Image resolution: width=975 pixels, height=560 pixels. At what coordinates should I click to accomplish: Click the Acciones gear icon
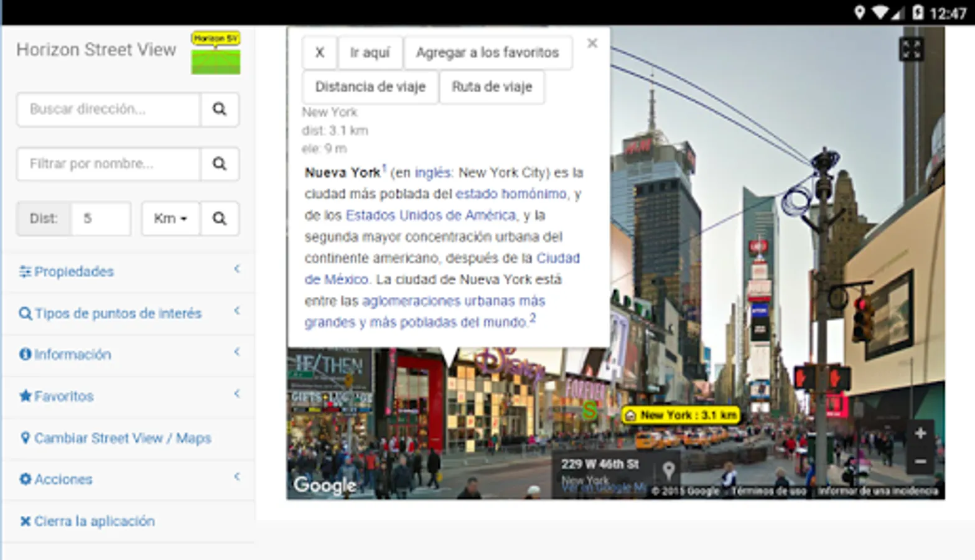pyautogui.click(x=25, y=479)
